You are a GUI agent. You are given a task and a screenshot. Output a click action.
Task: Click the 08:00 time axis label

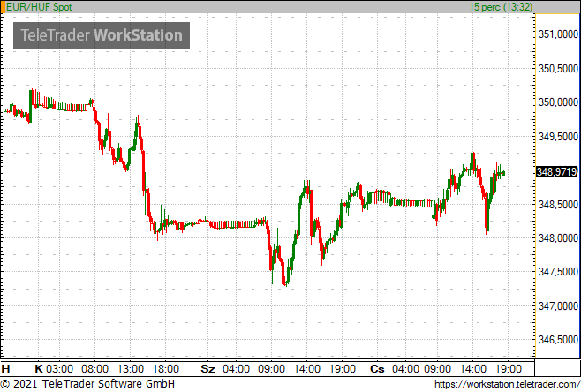[x=94, y=369]
